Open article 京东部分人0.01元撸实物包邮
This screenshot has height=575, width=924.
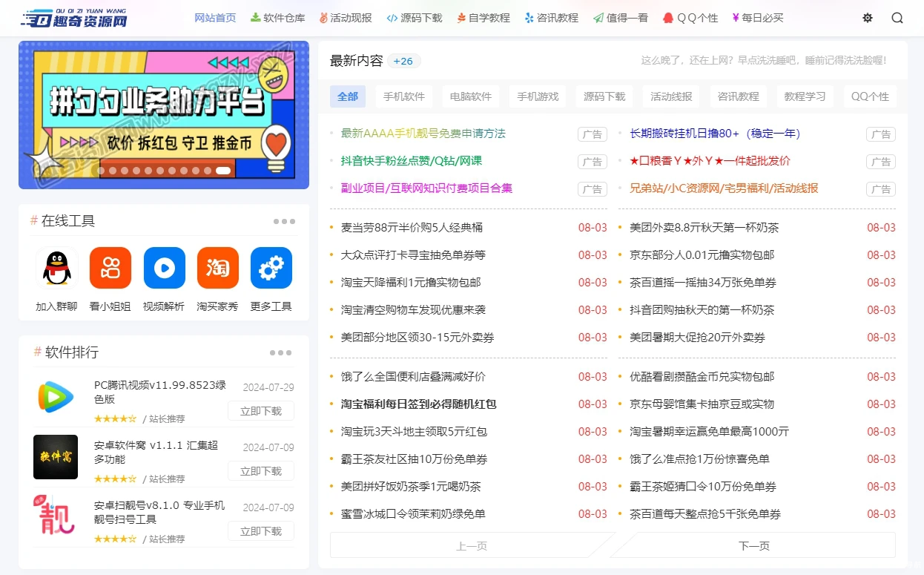tap(702, 255)
